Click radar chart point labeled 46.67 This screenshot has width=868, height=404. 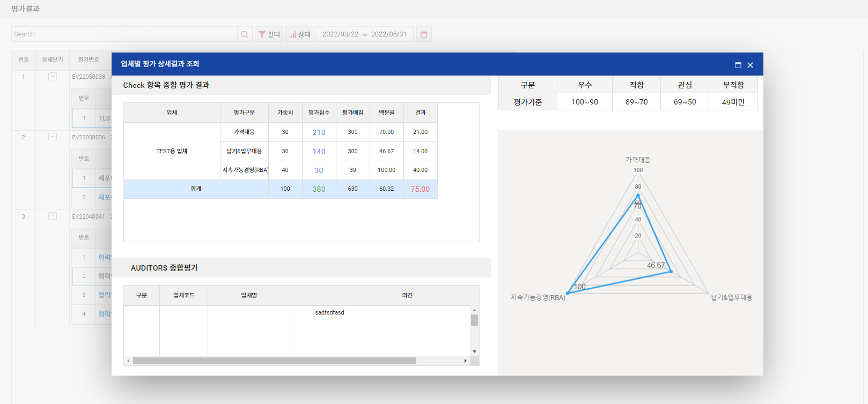pos(671,272)
